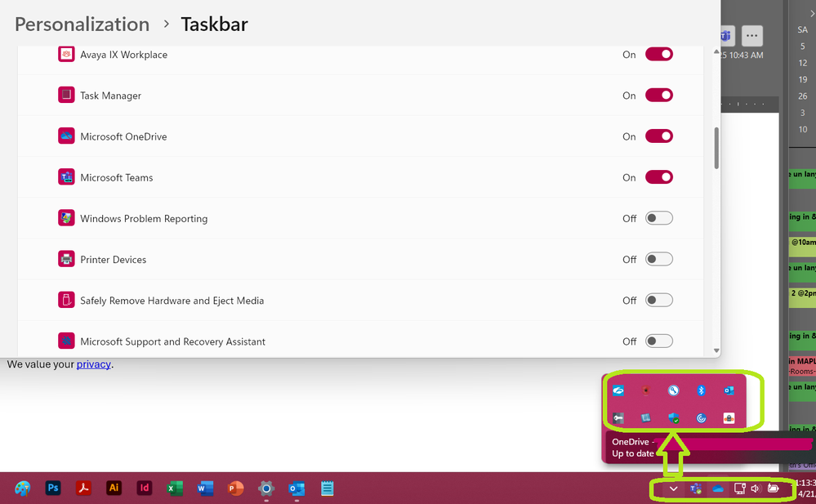Click scroll up arrow in settings list
Viewport: 816px width, 504px height.
716,51
